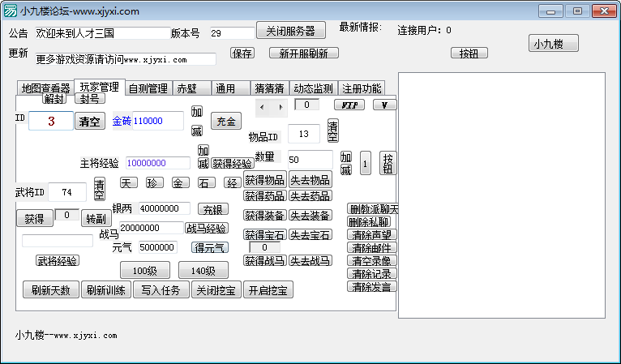This screenshot has width=621, height=364.
Task: Click the 开启挖宝 button
Action: click(x=268, y=289)
